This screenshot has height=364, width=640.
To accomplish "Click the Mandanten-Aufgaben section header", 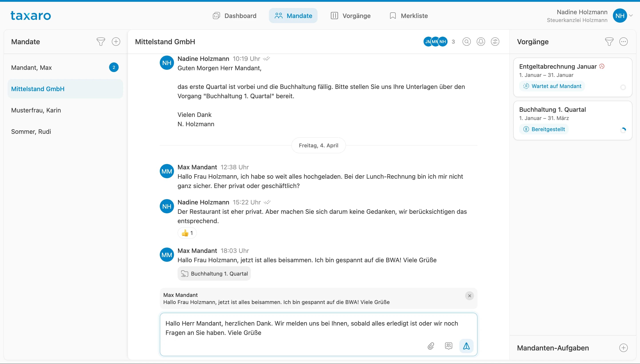I will tap(553, 348).
